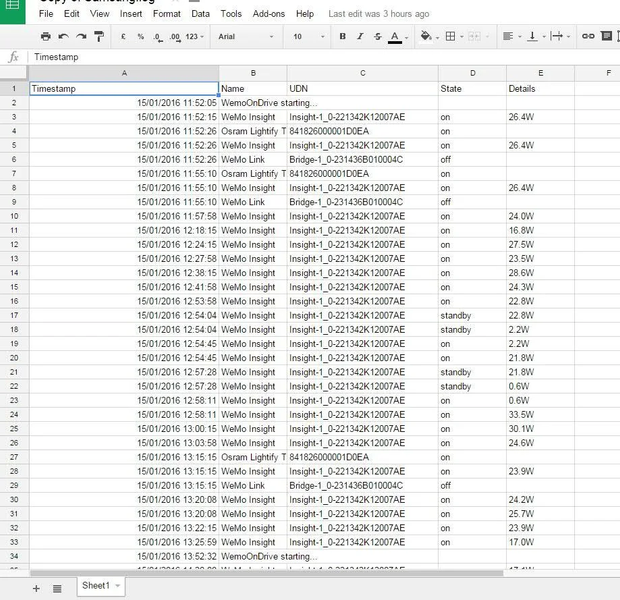This screenshot has height=600, width=620.
Task: Click cell '15/01/2016 11:52:05'
Action: pos(124,103)
